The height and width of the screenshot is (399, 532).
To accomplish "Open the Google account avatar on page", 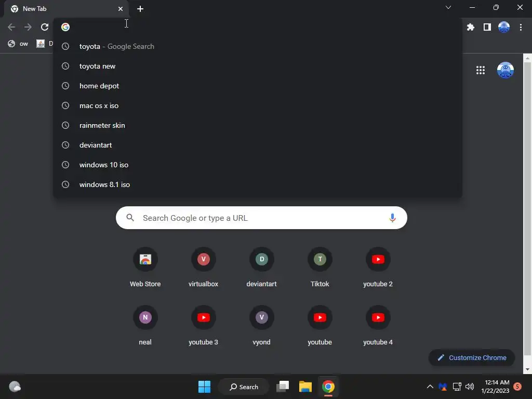I will (x=505, y=70).
